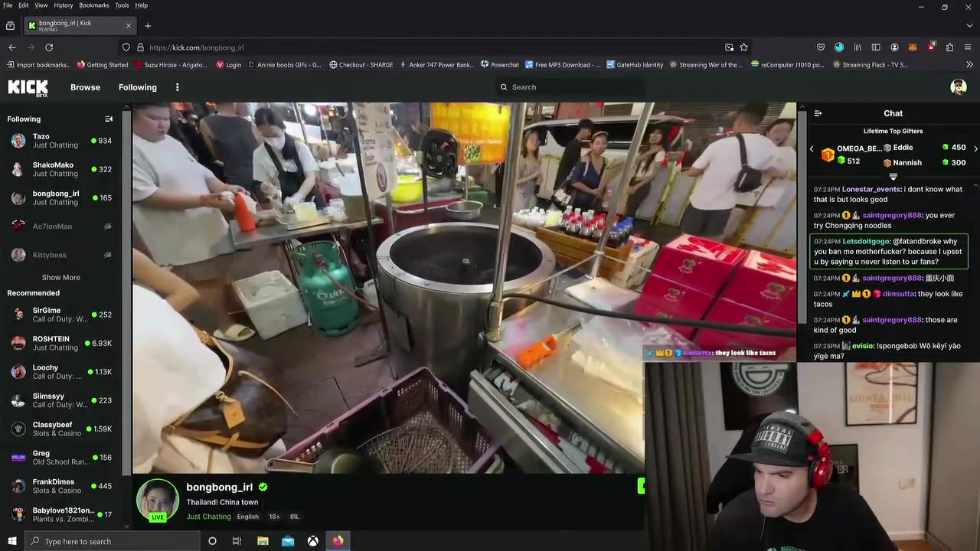This screenshot has width=980, height=551.
Task: Show previous top gifters arrow
Action: 812,148
